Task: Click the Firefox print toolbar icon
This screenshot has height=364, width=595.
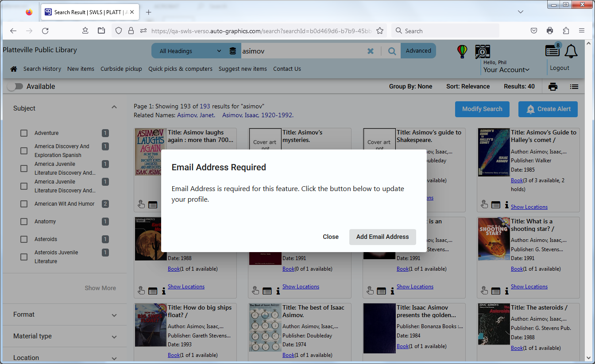Action: 550,31
